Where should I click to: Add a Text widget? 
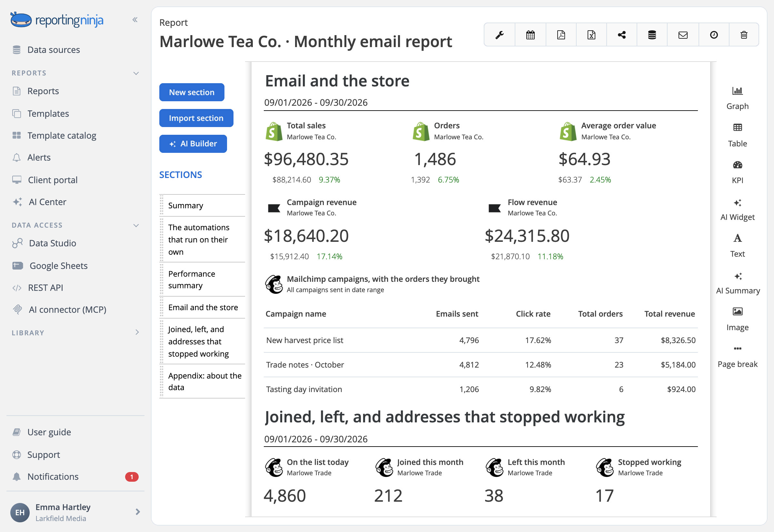tap(737, 246)
